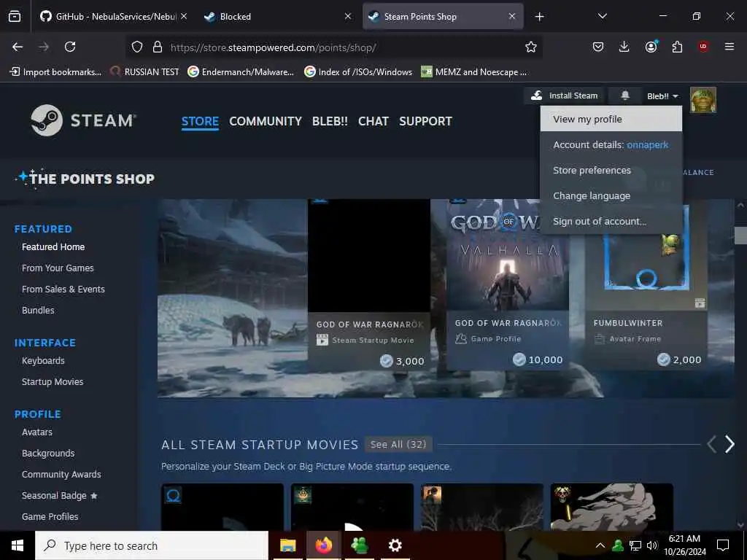Screen dimensions: 747x560
Task: Open Firefox hamburger menu
Action: pyautogui.click(x=729, y=47)
